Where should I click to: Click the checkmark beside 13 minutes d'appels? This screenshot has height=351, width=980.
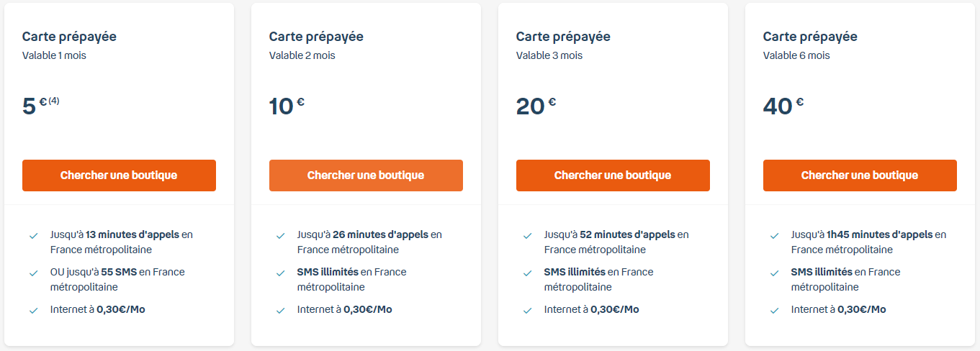tap(33, 235)
